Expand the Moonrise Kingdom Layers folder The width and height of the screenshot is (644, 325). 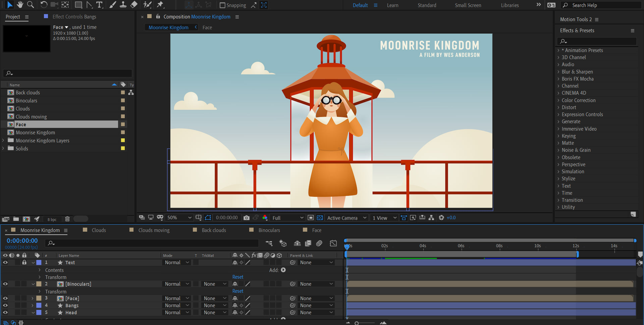click(x=3, y=140)
